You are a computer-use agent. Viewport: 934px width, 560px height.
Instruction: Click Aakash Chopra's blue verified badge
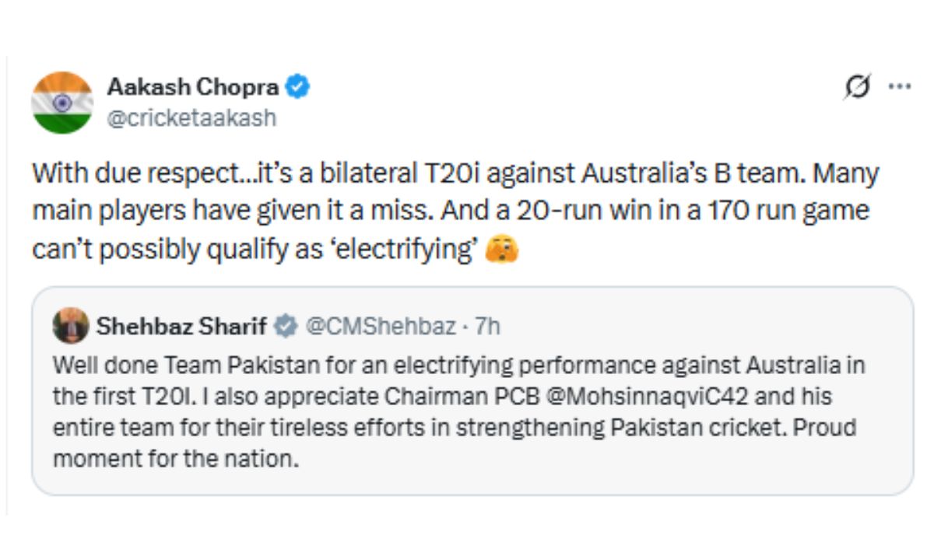click(x=297, y=87)
